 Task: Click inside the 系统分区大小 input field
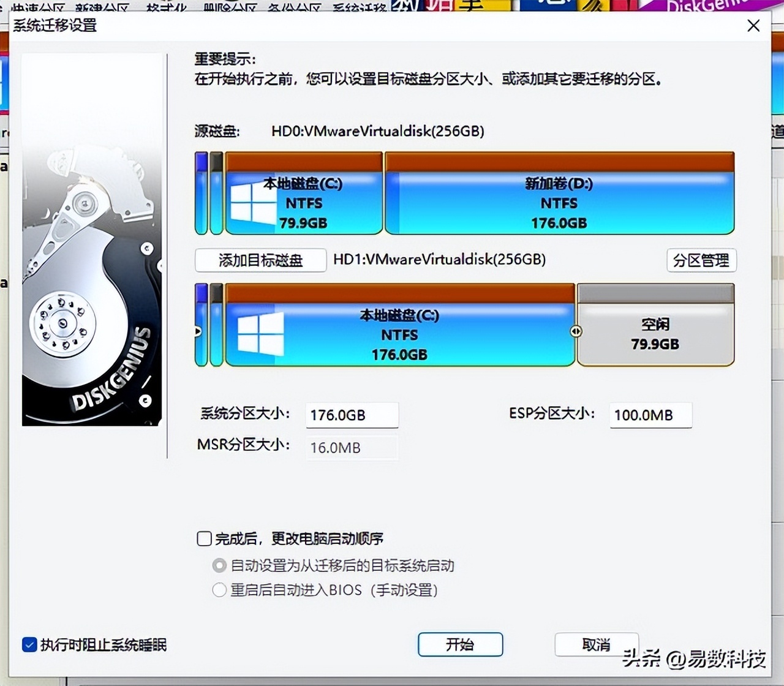352,415
